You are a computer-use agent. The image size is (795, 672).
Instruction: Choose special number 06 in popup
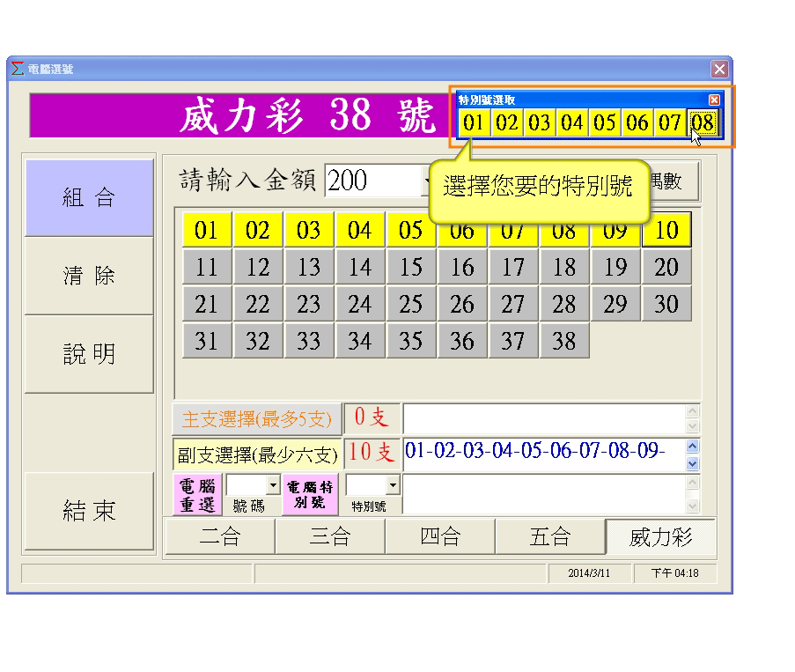[x=637, y=122]
